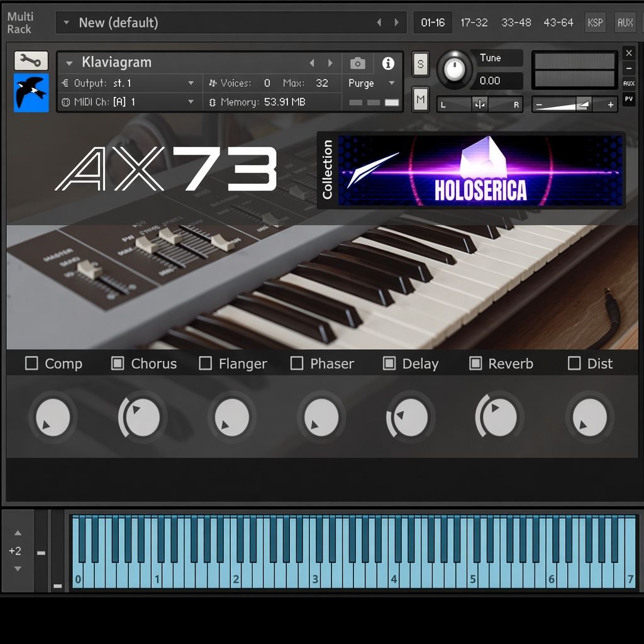Expand the Klaviagram instrument menu arrow

coord(69,64)
